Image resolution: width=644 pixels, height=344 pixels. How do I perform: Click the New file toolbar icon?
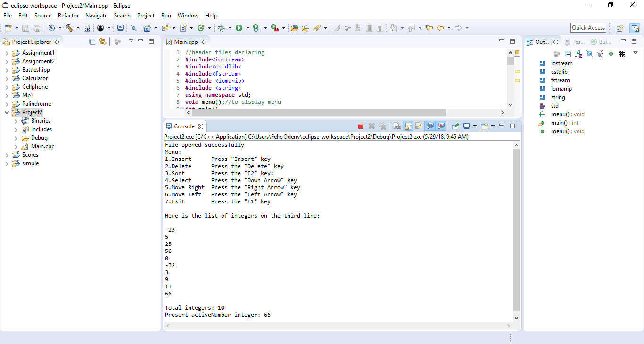point(8,28)
